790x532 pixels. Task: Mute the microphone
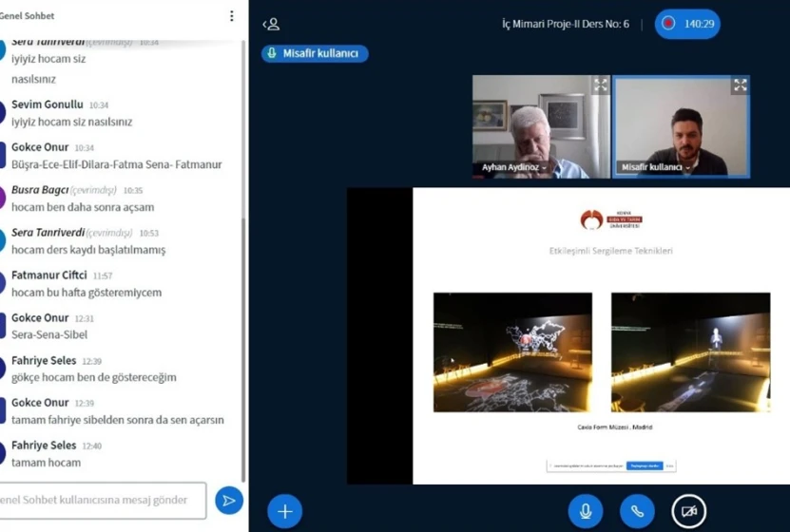click(x=586, y=511)
